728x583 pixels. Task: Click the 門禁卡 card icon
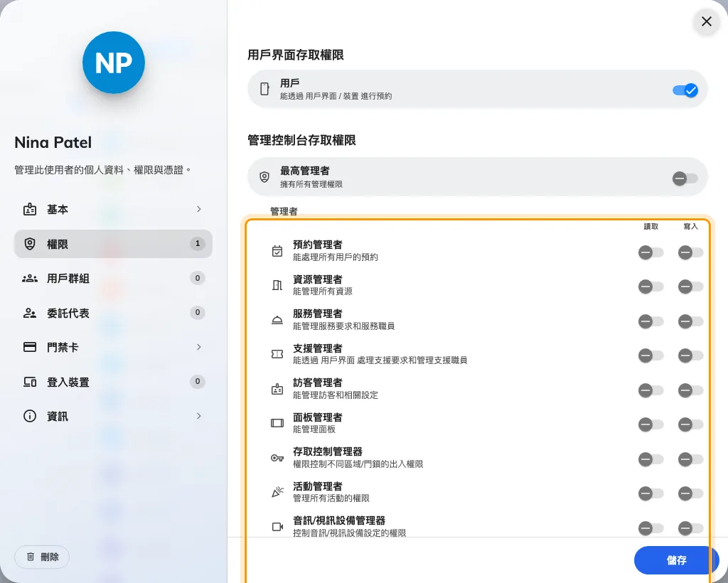[x=30, y=347]
